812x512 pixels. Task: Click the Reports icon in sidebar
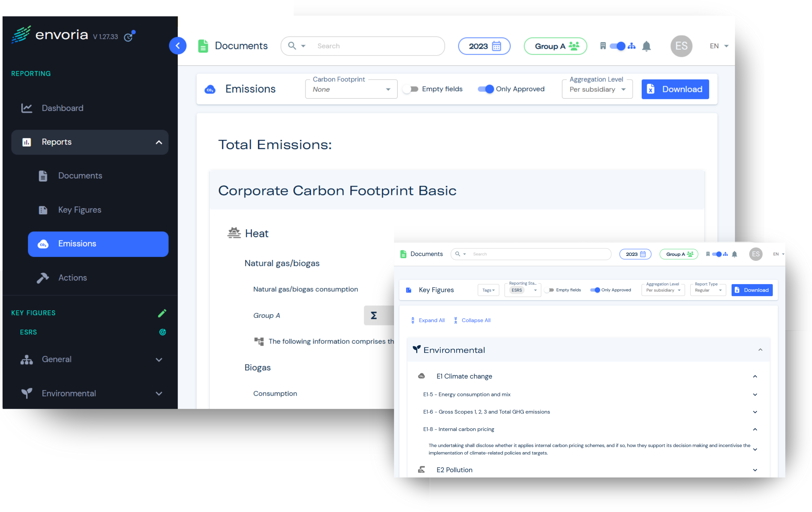click(27, 142)
